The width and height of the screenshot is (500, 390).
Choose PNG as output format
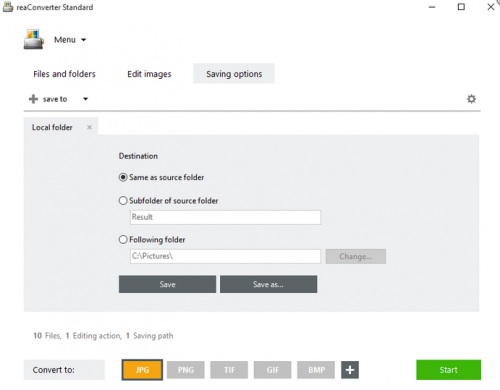(x=186, y=370)
